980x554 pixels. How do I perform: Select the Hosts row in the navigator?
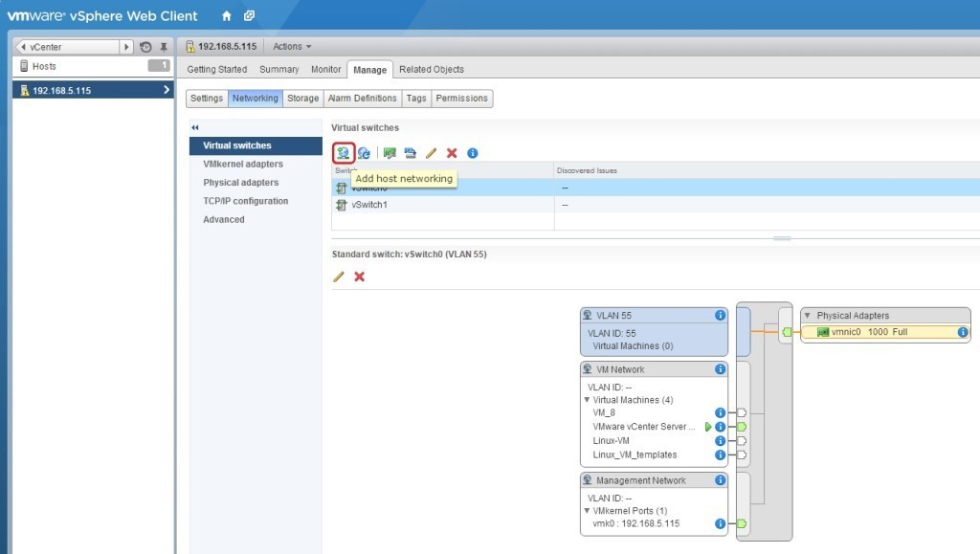tap(94, 66)
